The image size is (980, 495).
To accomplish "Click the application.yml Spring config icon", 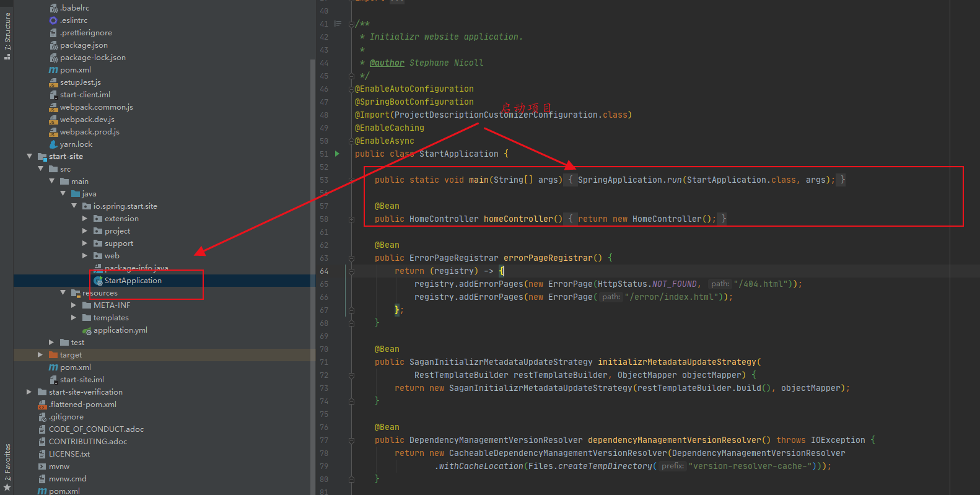I will pyautogui.click(x=87, y=330).
